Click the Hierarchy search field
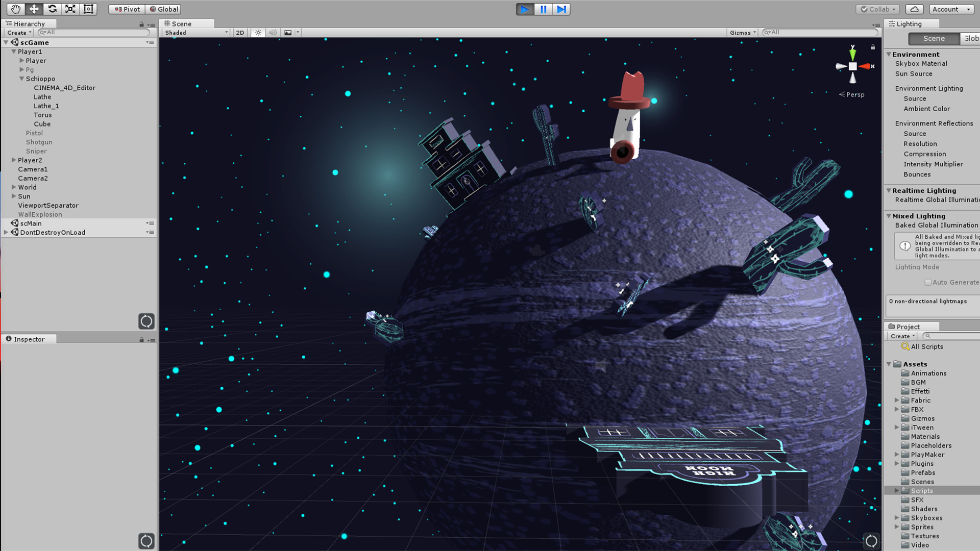The width and height of the screenshot is (980, 551). [x=94, y=32]
